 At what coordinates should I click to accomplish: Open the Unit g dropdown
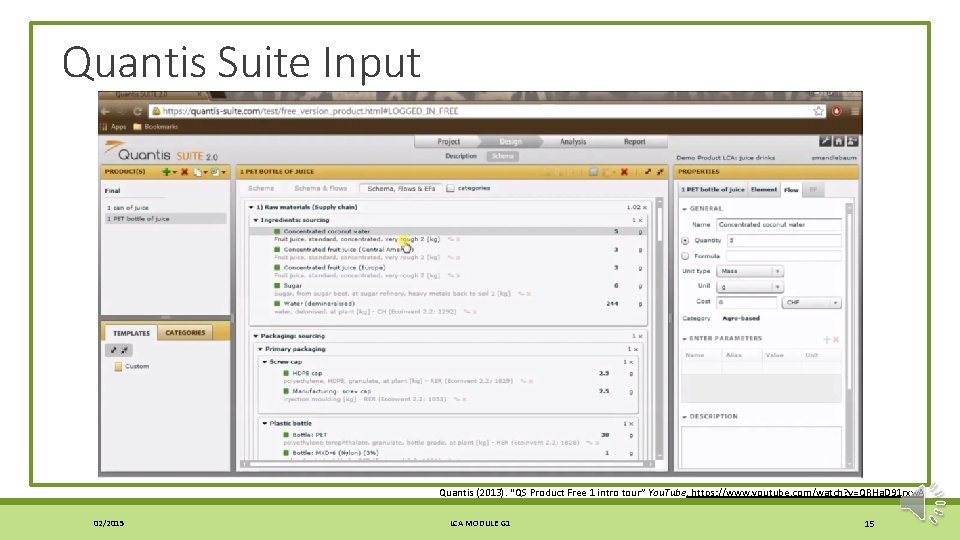pyautogui.click(x=750, y=287)
